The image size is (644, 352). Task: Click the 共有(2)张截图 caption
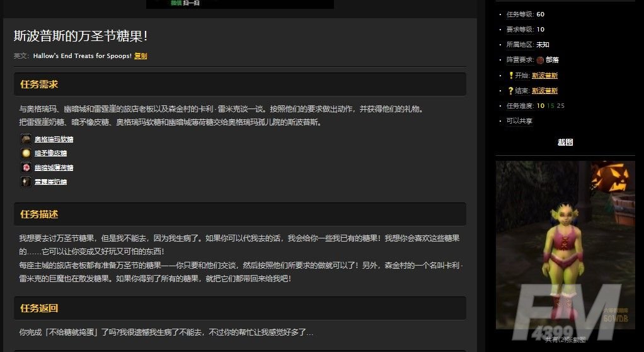point(565,339)
